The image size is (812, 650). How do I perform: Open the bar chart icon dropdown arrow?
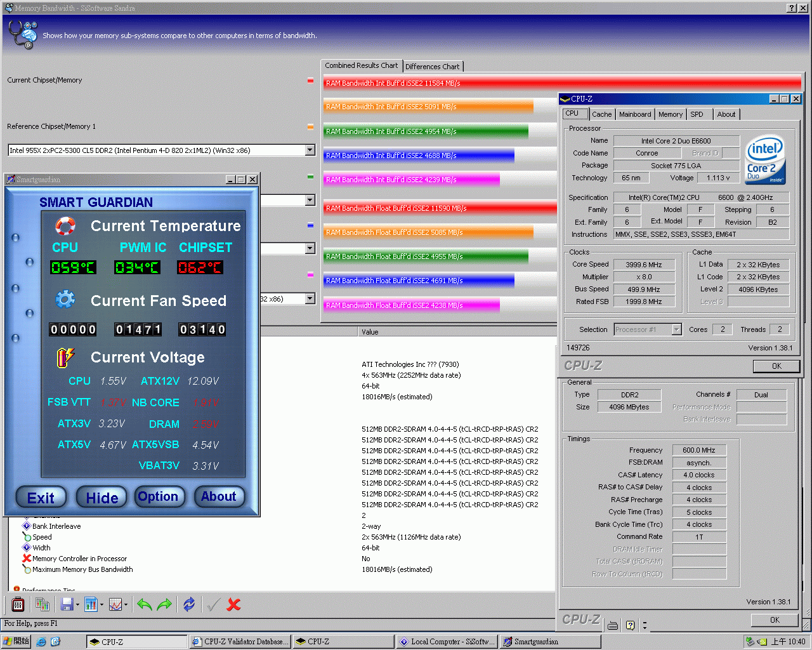[101, 605]
